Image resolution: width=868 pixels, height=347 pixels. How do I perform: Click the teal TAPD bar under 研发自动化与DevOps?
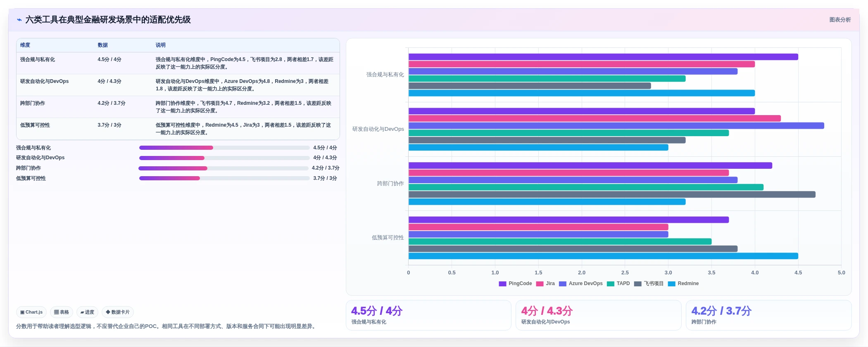pyautogui.click(x=568, y=133)
